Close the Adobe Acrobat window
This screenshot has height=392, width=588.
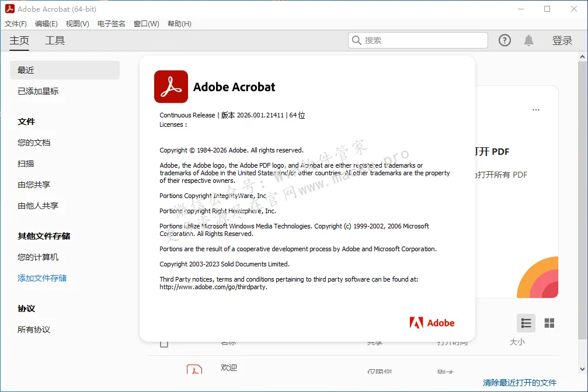click(x=574, y=9)
